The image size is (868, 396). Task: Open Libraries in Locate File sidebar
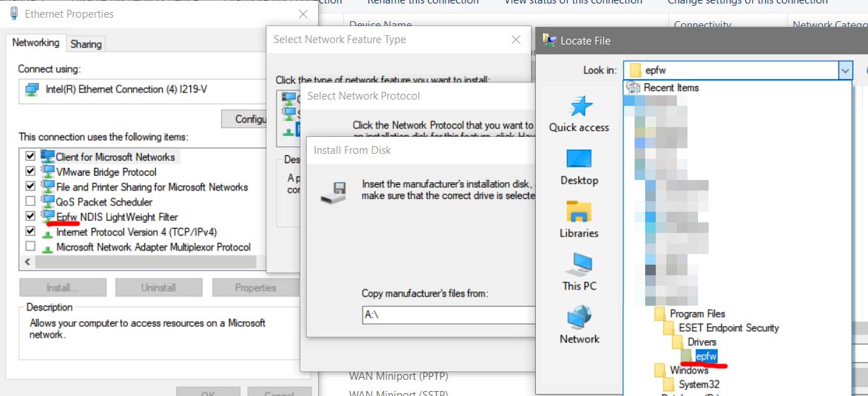[x=579, y=220]
